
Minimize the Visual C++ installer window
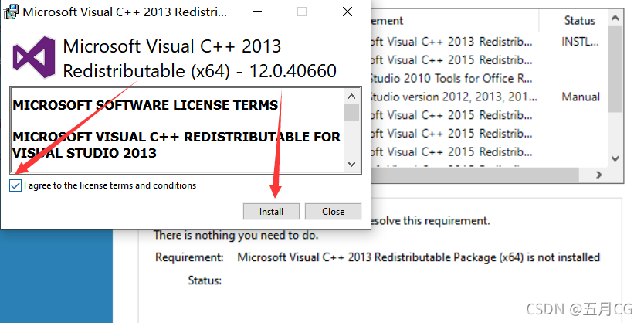(257, 12)
